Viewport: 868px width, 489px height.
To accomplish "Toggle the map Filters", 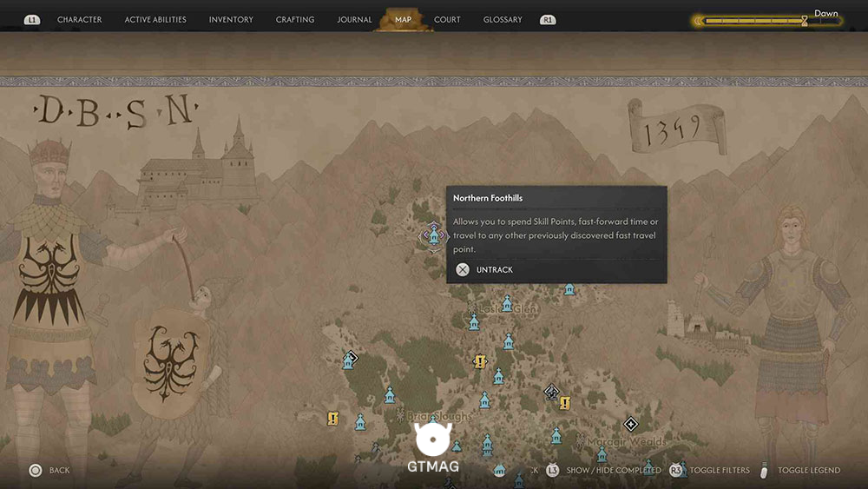I will pos(720,470).
